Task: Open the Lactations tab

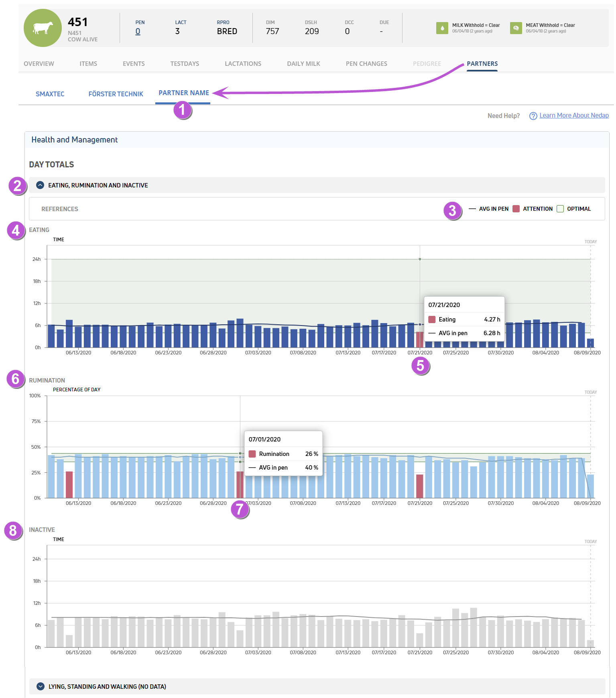Action: pos(243,63)
